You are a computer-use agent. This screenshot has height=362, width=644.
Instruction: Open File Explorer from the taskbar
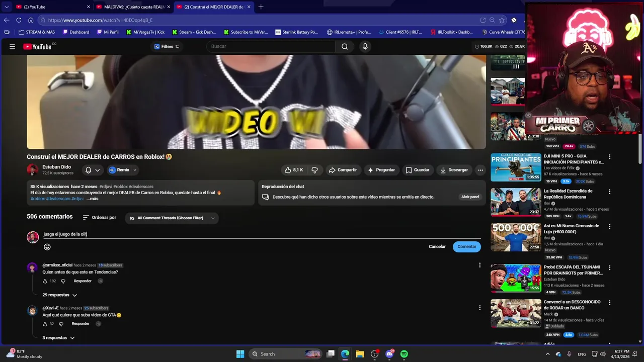pyautogui.click(x=360, y=354)
